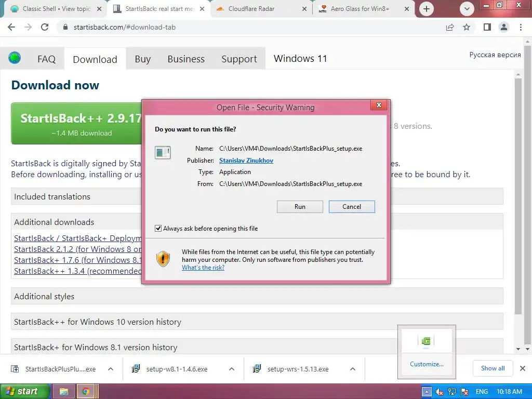The height and width of the screenshot is (399, 532).
Task: Open StartIsBack / StartIsBack+ Deployment link
Action: click(x=78, y=238)
